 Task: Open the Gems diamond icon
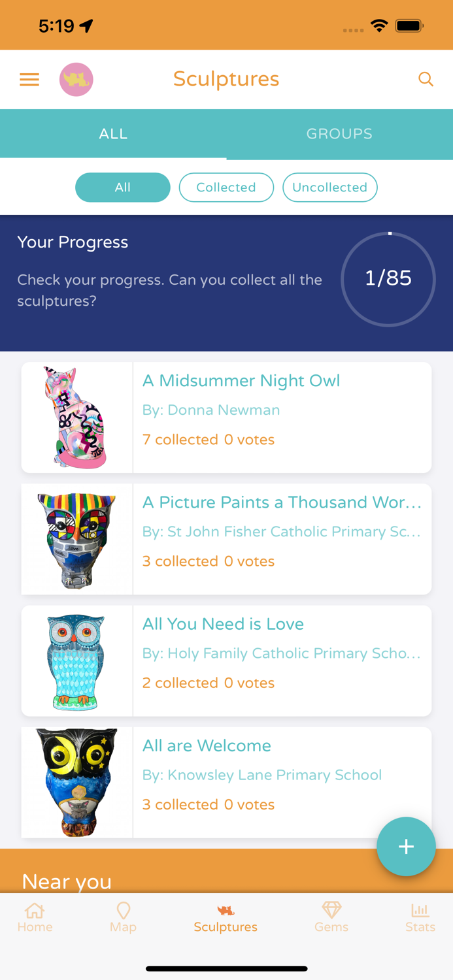tap(331, 910)
